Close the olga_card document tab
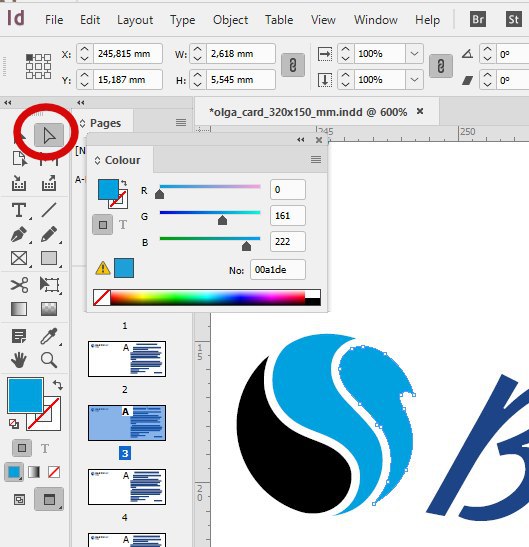Screen dimensions: 529x547 [x=420, y=111]
